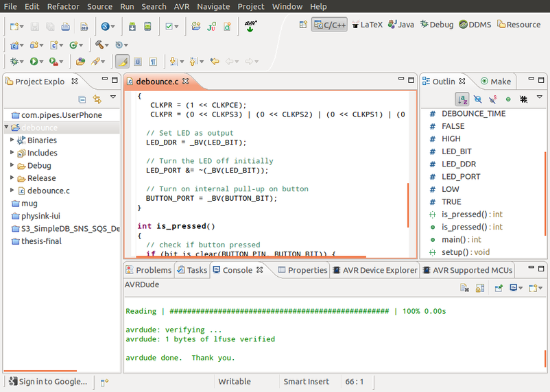Open the Refactor menu
Image resolution: width=550 pixels, height=392 pixels.
[x=63, y=6]
